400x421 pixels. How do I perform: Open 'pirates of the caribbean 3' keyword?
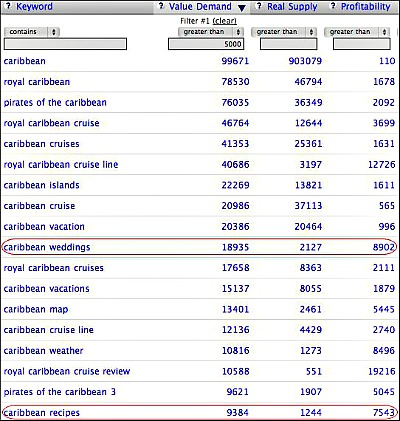click(x=60, y=392)
